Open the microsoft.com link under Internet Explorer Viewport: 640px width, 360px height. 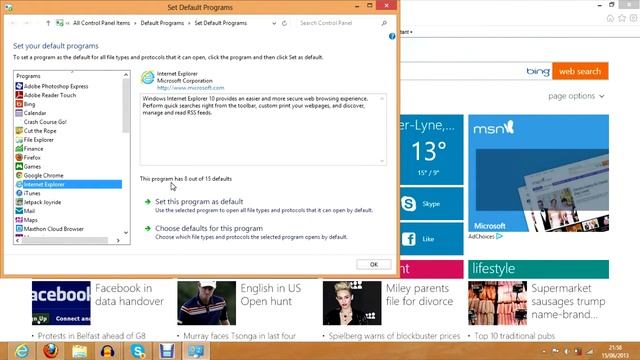point(191,88)
